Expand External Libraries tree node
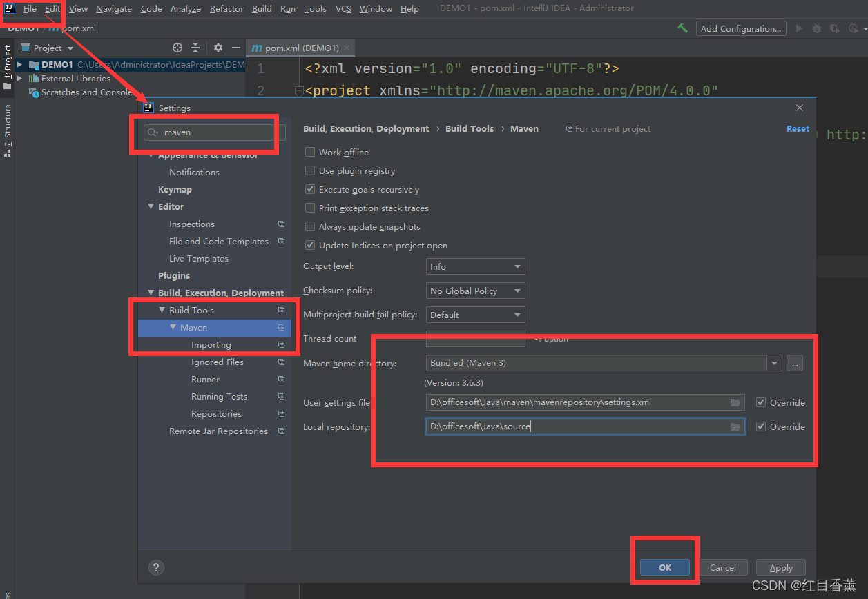This screenshot has width=868, height=599. point(19,78)
